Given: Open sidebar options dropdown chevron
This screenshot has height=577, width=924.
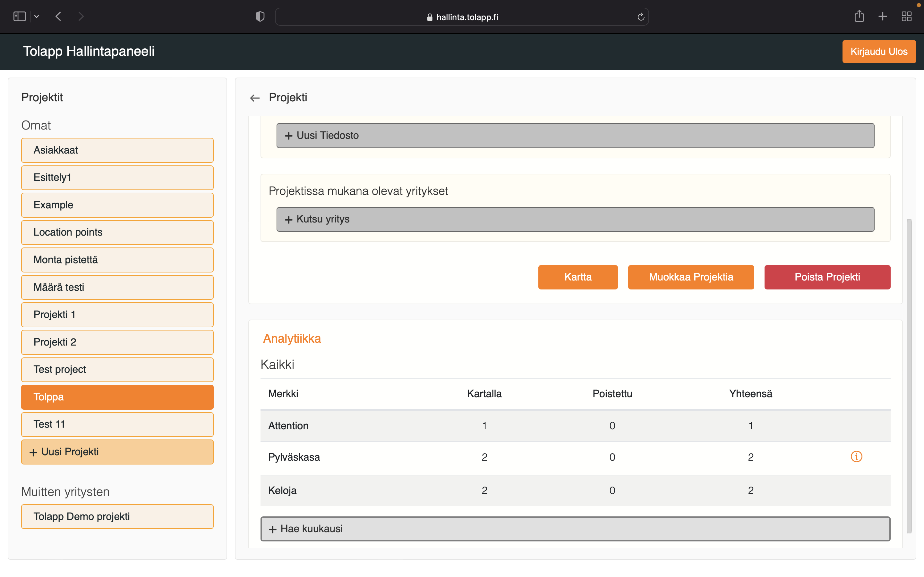Looking at the screenshot, I should 37,16.
